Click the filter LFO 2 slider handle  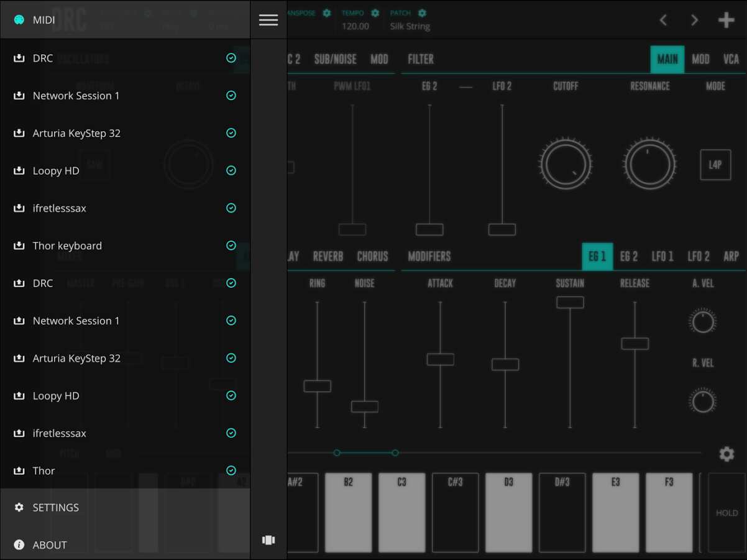pyautogui.click(x=502, y=229)
